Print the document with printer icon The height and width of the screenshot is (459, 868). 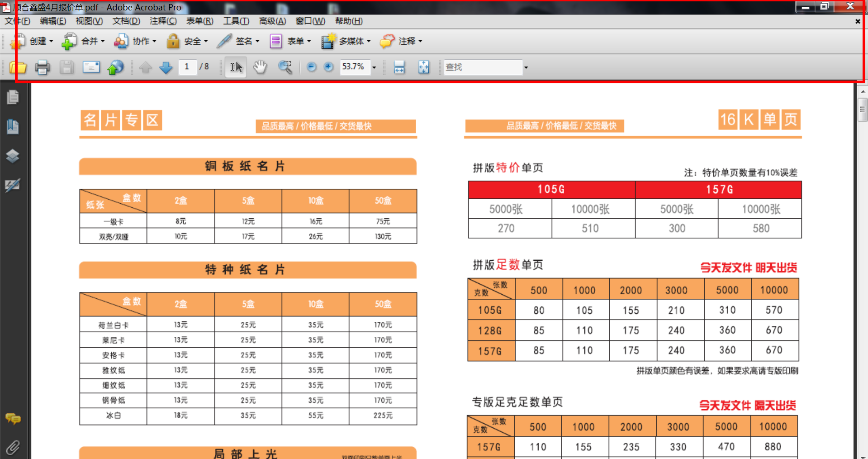pos(43,67)
